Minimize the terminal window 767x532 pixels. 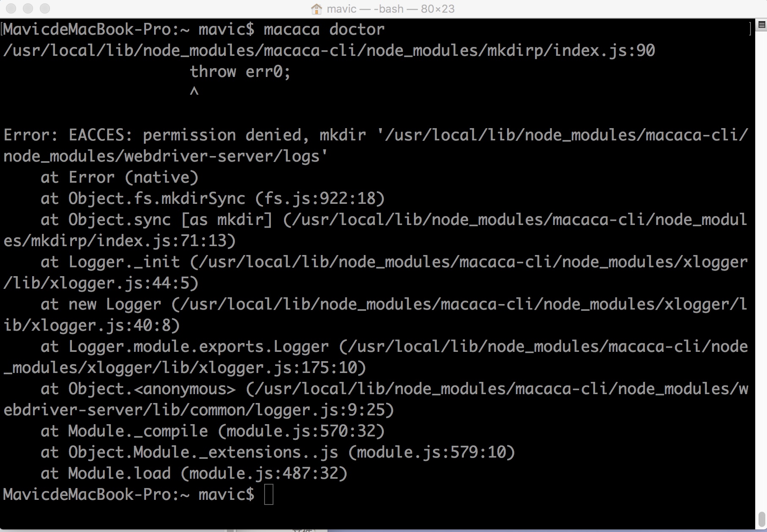pyautogui.click(x=28, y=8)
